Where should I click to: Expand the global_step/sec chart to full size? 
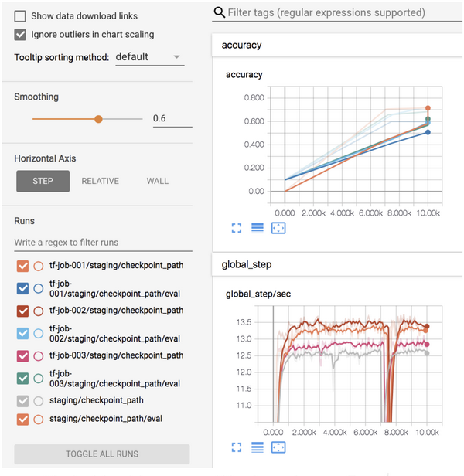click(x=238, y=447)
